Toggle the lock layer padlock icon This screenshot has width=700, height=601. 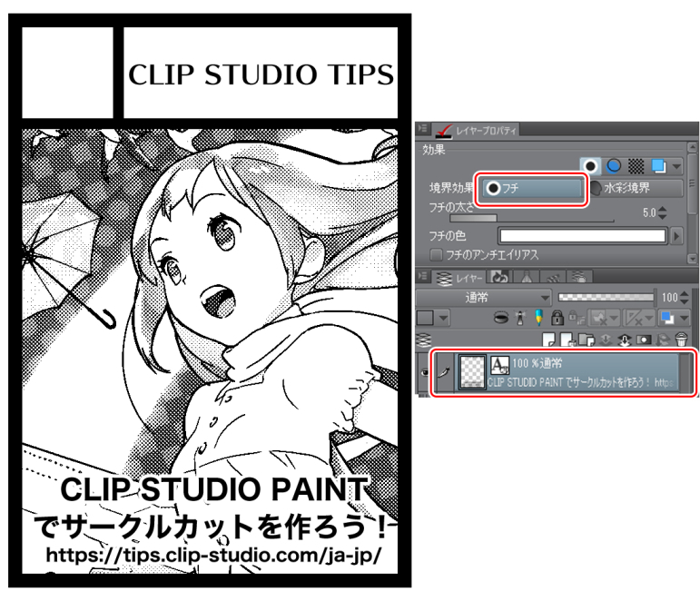(557, 318)
